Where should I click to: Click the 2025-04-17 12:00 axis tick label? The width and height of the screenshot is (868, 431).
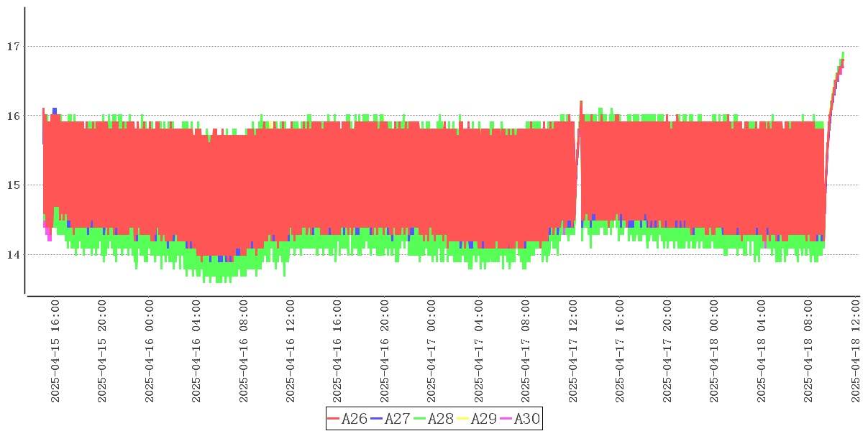click(x=574, y=351)
